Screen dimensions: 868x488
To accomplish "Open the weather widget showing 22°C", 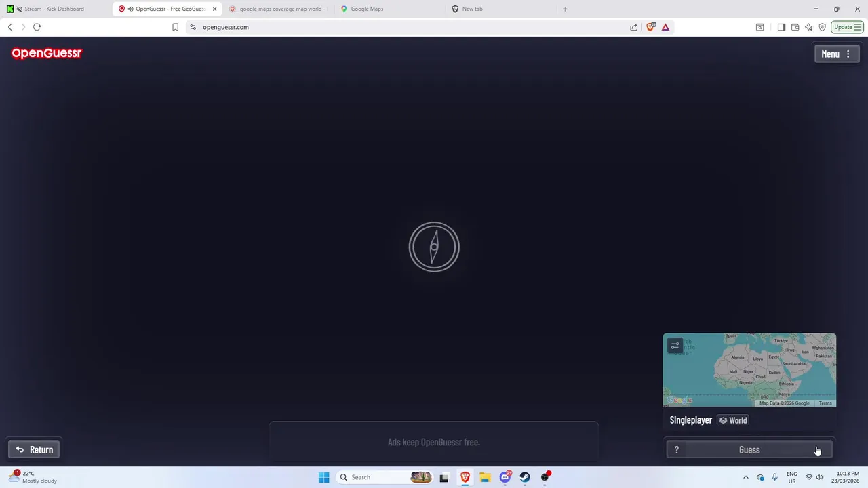I will [x=34, y=477].
